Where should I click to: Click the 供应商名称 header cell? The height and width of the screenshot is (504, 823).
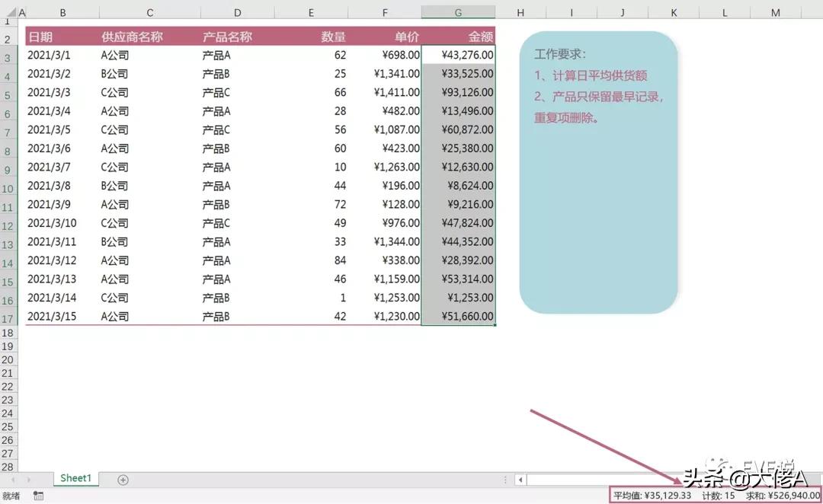150,37
